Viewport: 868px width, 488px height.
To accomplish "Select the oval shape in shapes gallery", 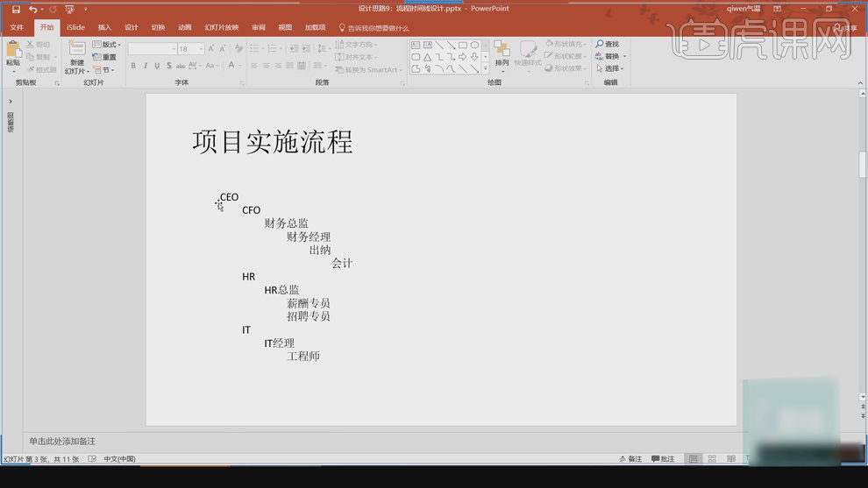I will pos(474,45).
